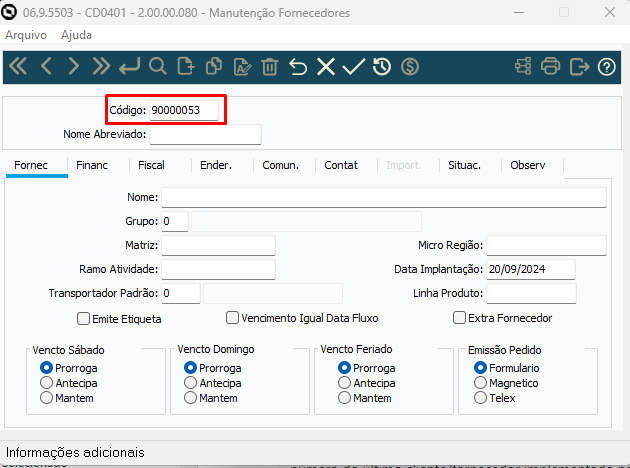The height and width of the screenshot is (468, 630).
Task: Switch to the Situac. tab
Action: pyautogui.click(x=464, y=165)
